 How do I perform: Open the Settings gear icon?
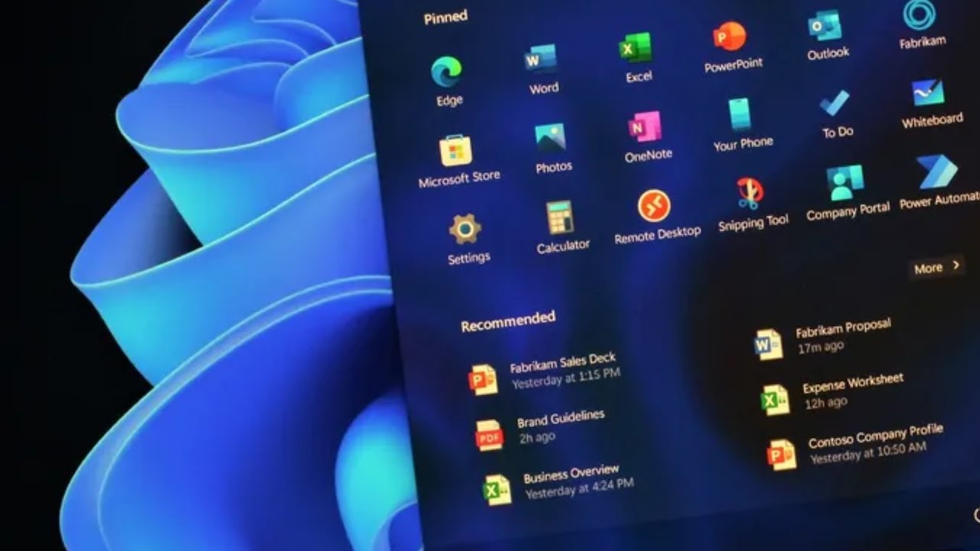465,229
